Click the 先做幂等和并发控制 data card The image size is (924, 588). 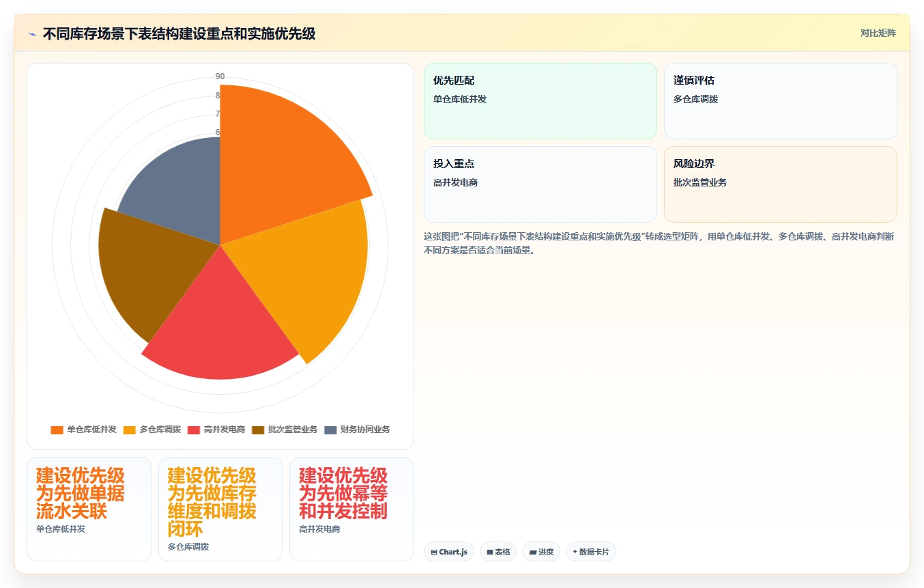click(x=351, y=509)
